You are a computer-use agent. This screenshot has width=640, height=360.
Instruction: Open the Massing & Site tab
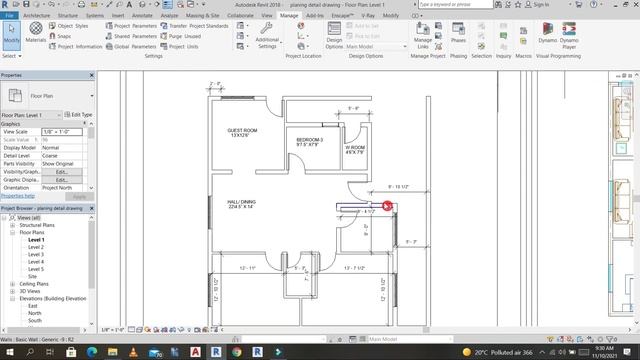click(x=202, y=16)
